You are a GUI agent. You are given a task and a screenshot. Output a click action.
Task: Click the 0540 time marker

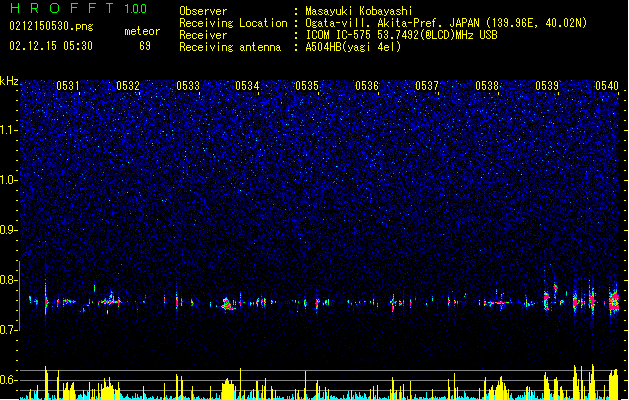(x=607, y=86)
